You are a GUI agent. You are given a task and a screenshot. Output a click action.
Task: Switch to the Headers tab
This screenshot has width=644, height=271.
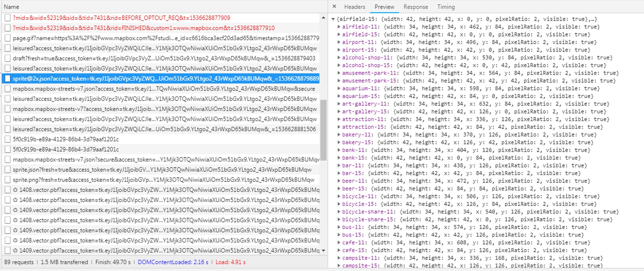click(x=355, y=7)
